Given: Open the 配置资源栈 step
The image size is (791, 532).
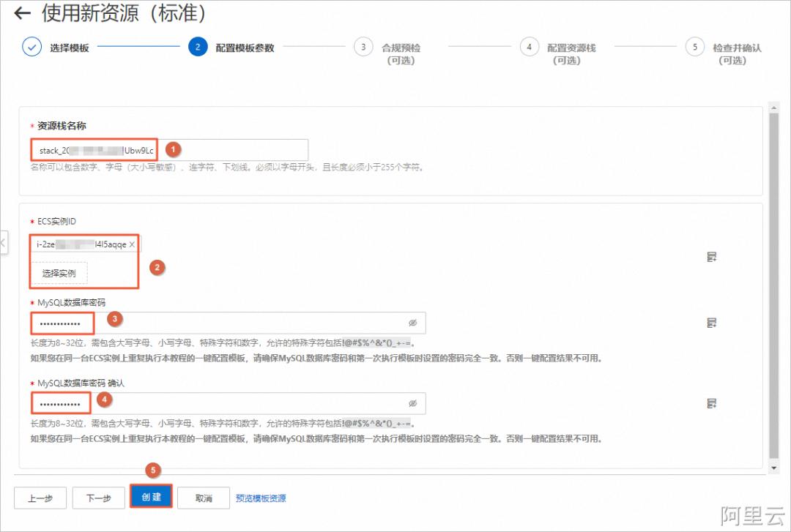Looking at the screenshot, I should coord(530,48).
